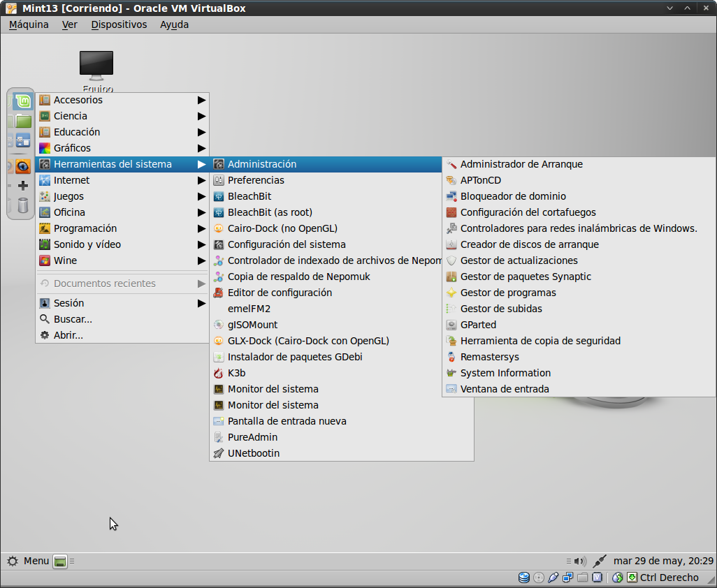The height and width of the screenshot is (588, 717).
Task: Click the Mint logo icon in the dock
Action: click(x=23, y=102)
